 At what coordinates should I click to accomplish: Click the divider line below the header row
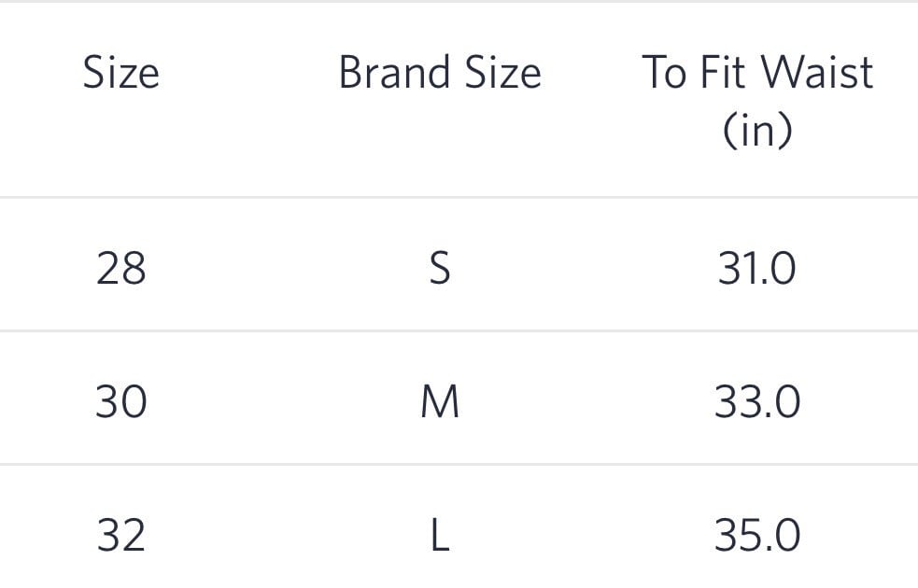click(459, 197)
